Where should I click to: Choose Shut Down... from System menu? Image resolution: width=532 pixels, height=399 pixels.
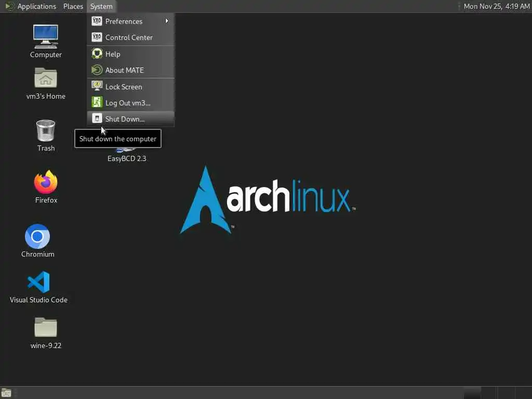[x=130, y=119]
